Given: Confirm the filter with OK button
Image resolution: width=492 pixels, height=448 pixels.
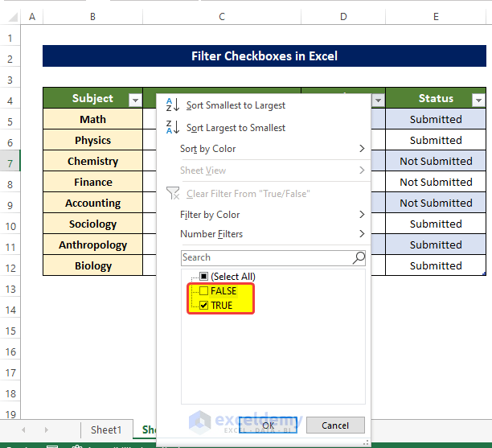Looking at the screenshot, I should point(268,425).
